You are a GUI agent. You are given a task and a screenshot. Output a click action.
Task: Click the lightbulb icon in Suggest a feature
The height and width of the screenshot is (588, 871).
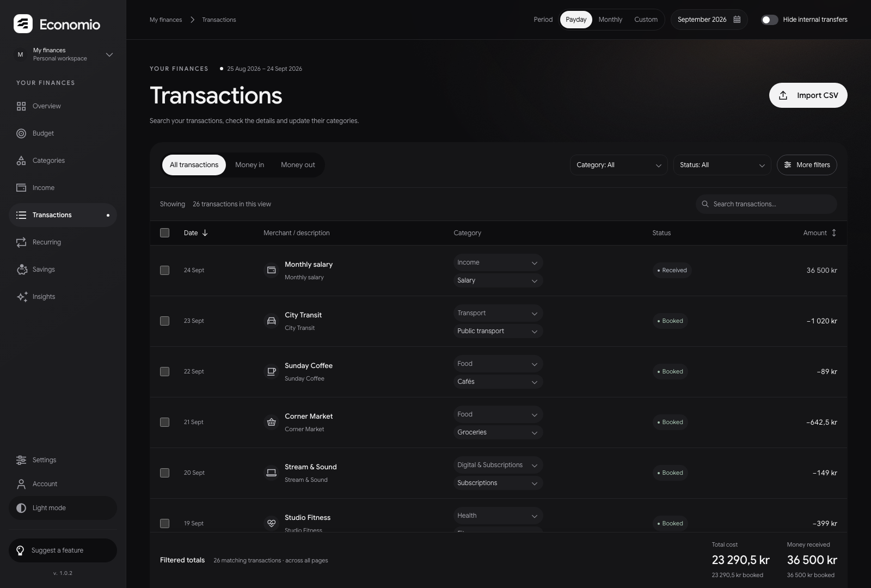20,550
